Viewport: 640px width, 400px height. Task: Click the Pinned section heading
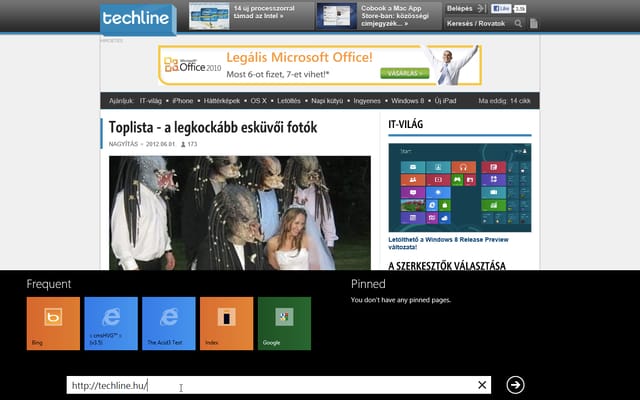coord(368,284)
